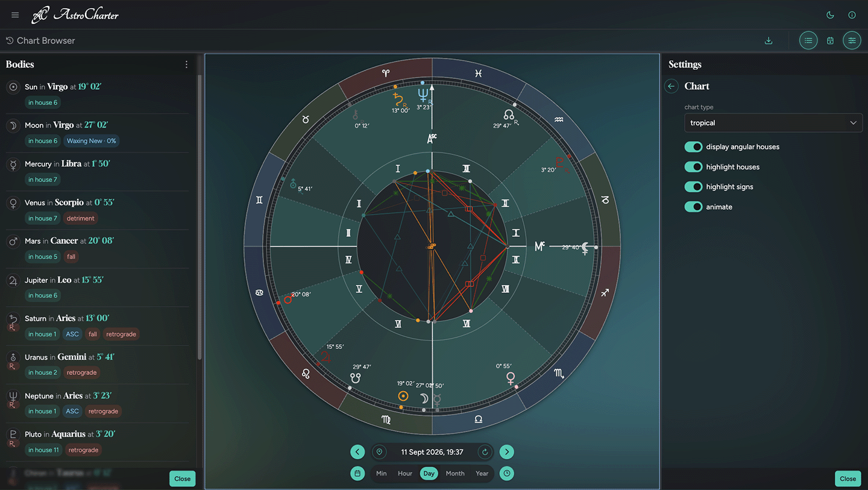
Task: Click the date 11 Sept 2026, 19:37 field
Action: click(432, 451)
